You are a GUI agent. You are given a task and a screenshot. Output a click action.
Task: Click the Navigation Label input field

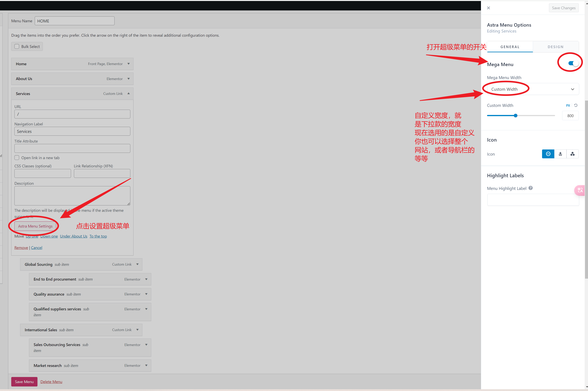click(72, 131)
